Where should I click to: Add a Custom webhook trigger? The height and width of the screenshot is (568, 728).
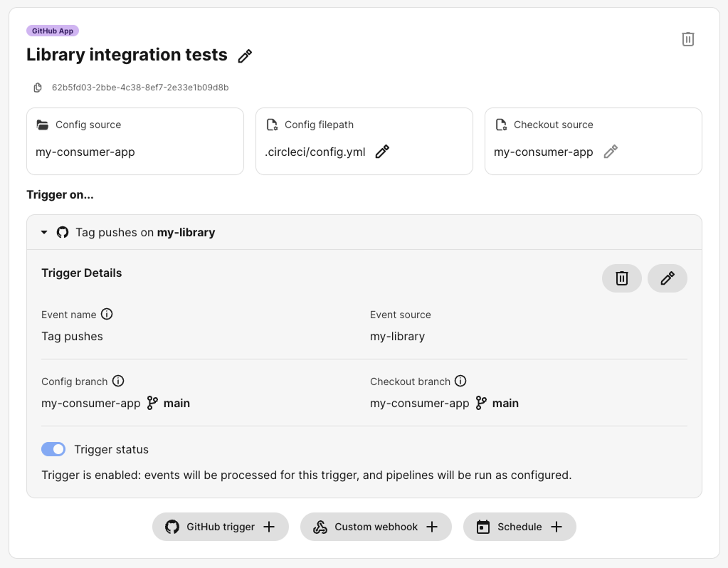[376, 527]
